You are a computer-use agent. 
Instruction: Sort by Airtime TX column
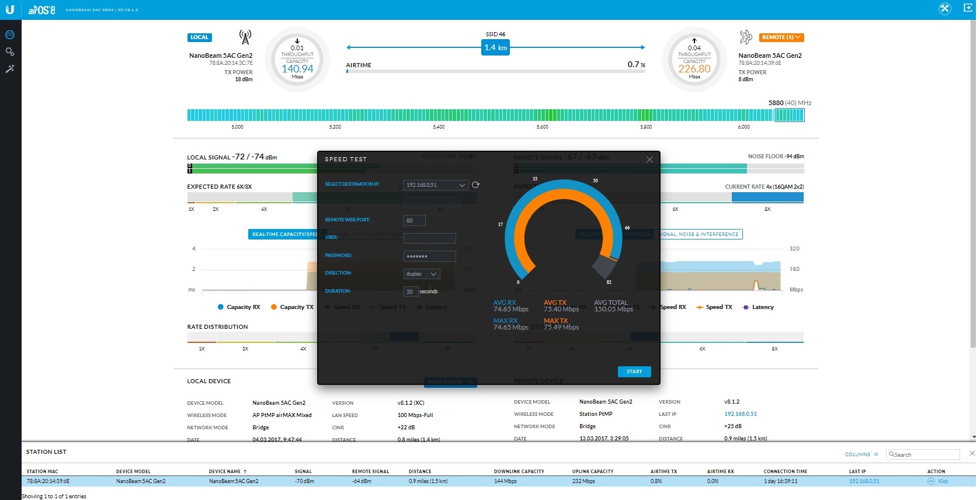coord(663,471)
